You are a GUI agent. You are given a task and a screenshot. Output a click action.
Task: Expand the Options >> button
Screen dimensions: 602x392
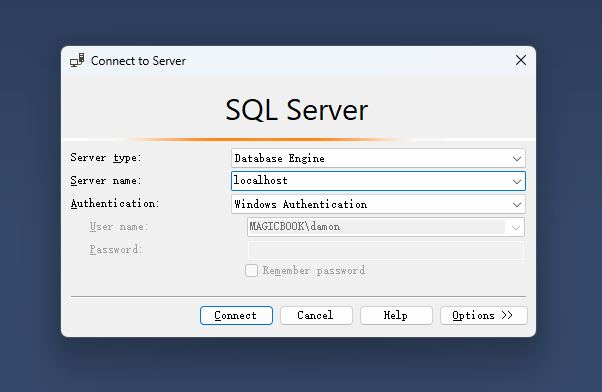pyautogui.click(x=484, y=315)
